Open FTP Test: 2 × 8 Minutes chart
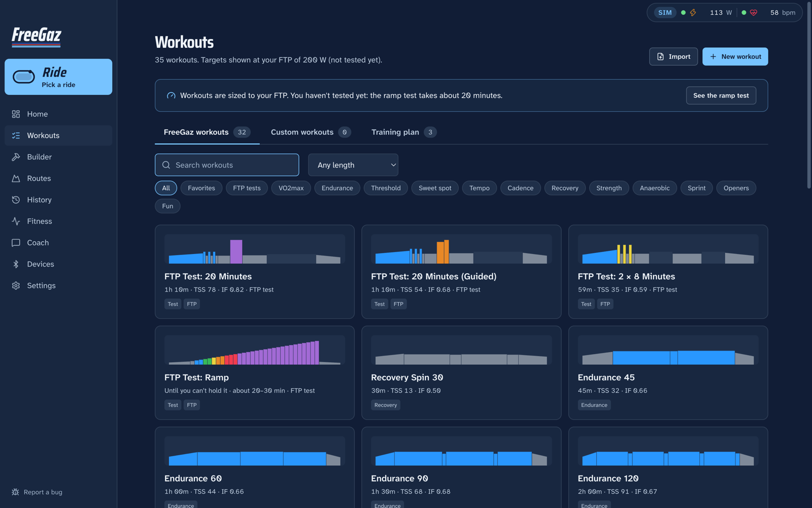This screenshot has height=508, width=812. pos(668,249)
